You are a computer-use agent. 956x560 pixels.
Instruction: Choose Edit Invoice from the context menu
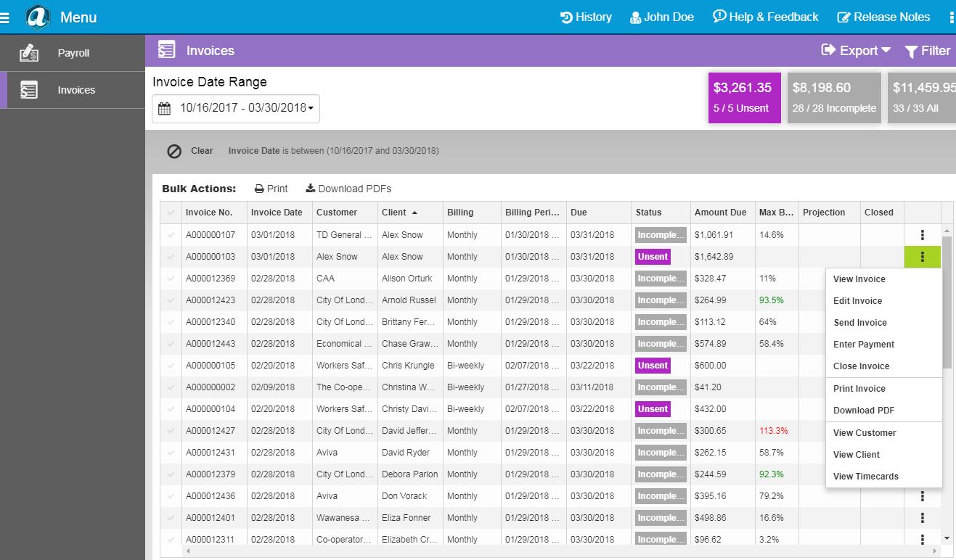click(x=883, y=301)
